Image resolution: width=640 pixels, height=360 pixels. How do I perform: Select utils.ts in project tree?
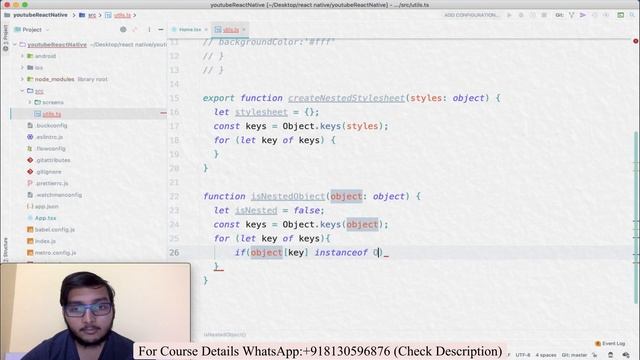52,114
